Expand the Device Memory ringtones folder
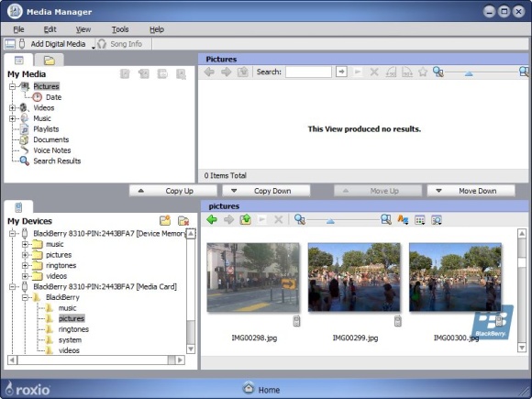 pos(25,265)
